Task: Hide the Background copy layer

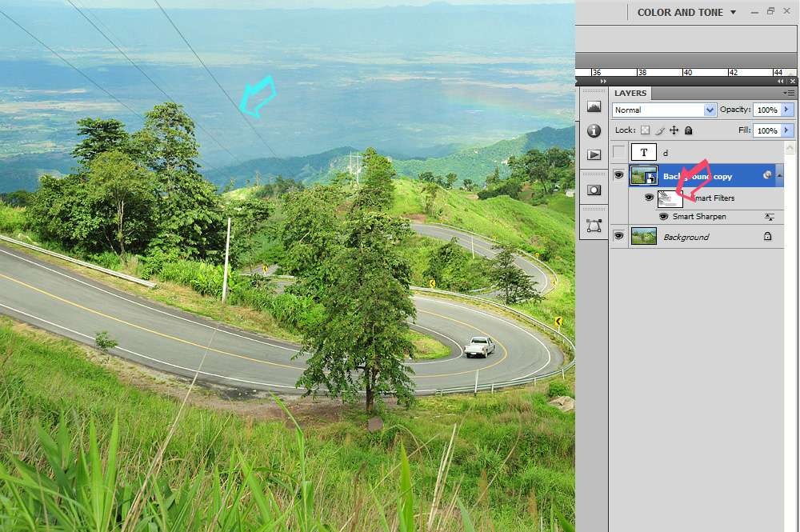Action: 618,176
